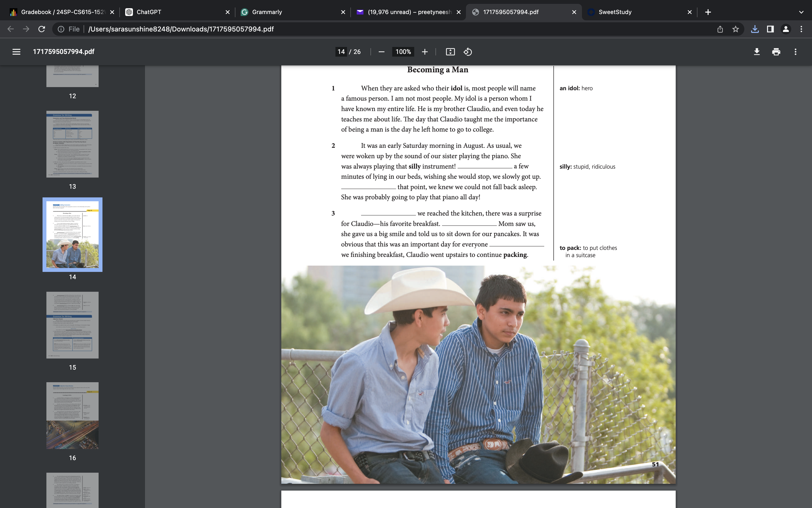Close the Grammarly tab
Screen dimensions: 812x508
[x=343, y=12]
